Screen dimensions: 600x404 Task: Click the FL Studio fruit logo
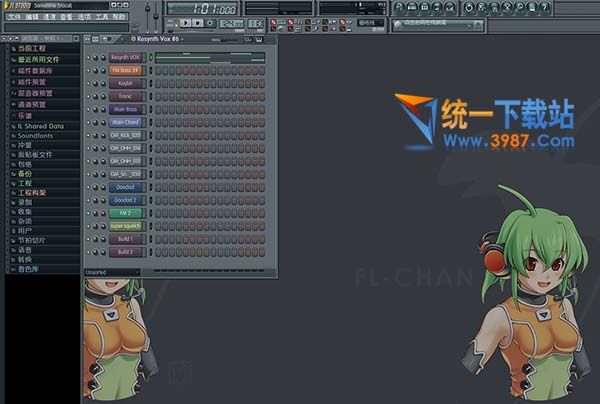[x=6, y=6]
